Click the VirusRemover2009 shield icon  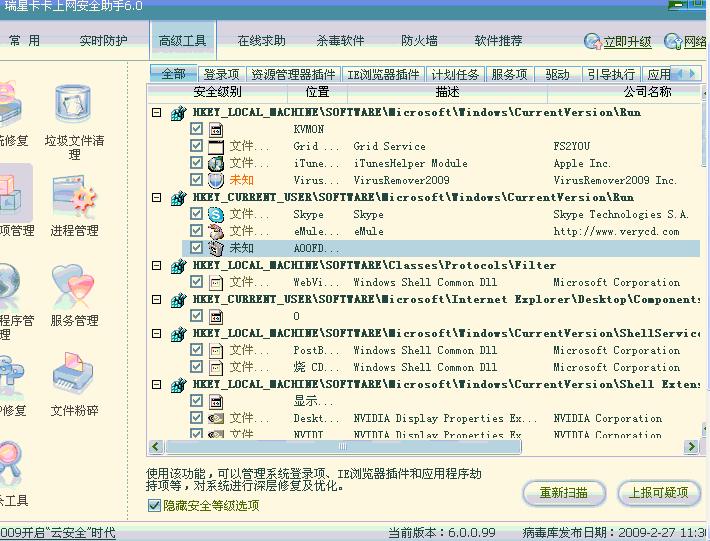pos(216,181)
